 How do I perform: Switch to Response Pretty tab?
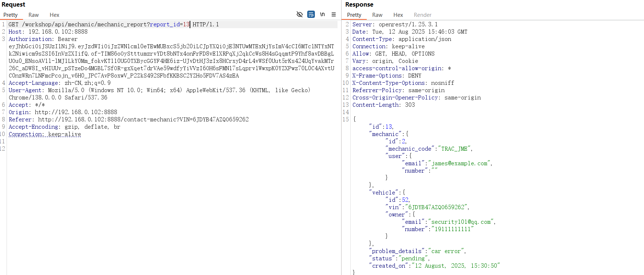point(354,15)
